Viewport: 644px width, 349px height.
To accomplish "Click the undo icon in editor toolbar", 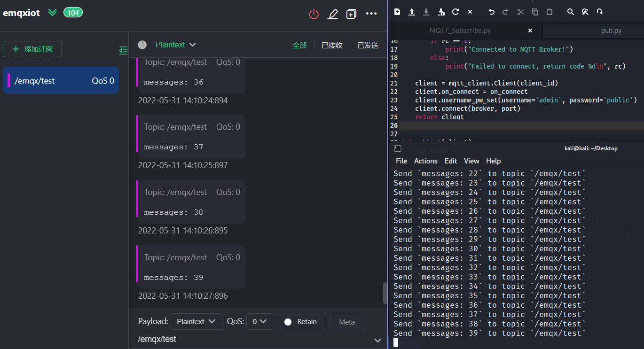I will 491,12.
